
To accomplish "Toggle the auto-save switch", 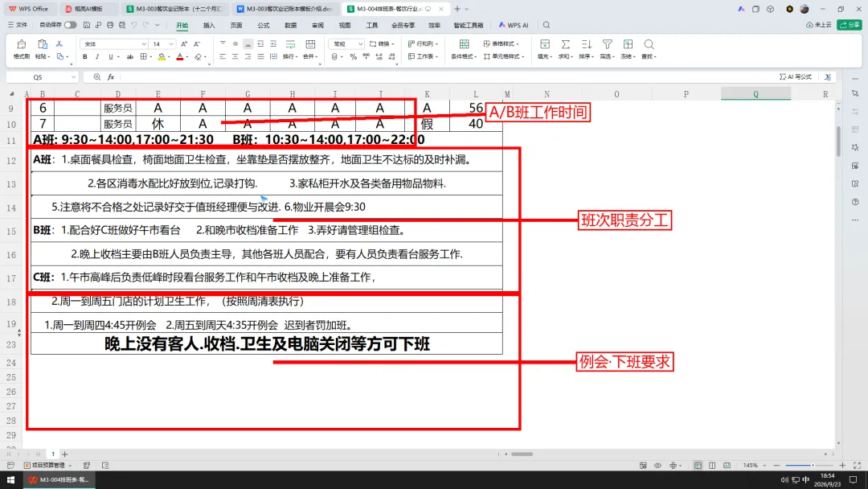I will pyautogui.click(x=70, y=25).
